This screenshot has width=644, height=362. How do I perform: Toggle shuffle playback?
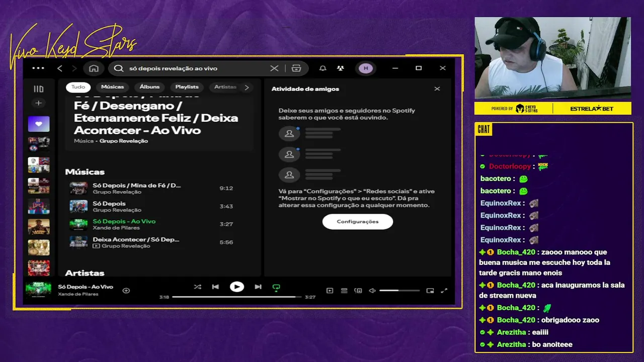click(x=197, y=287)
